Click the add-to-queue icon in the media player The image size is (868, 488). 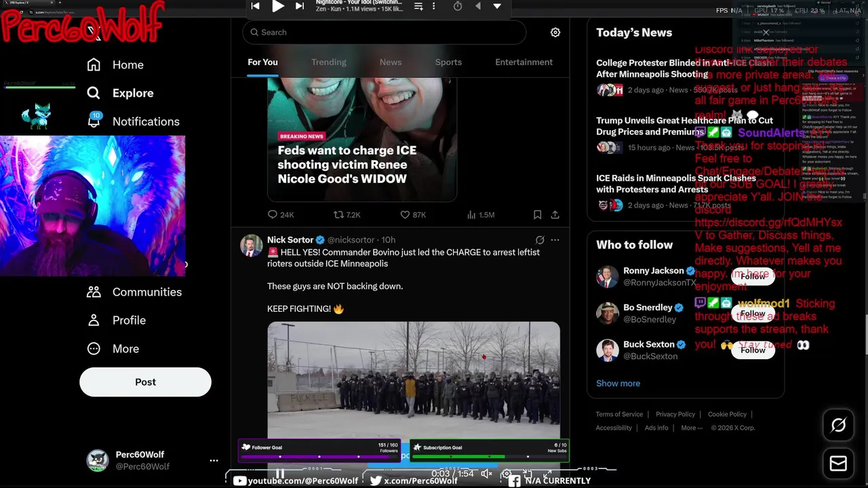[x=418, y=6]
